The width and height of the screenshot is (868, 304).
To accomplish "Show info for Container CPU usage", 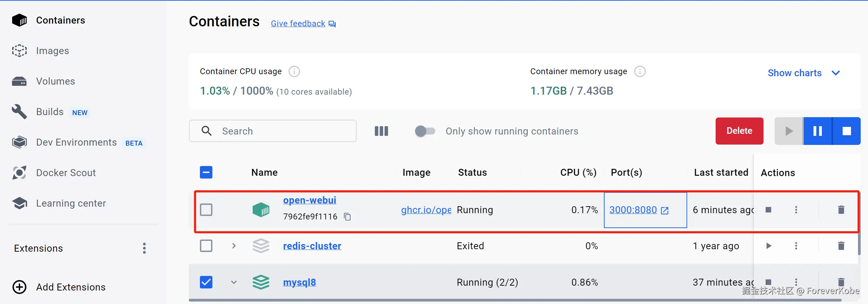I will [x=294, y=71].
